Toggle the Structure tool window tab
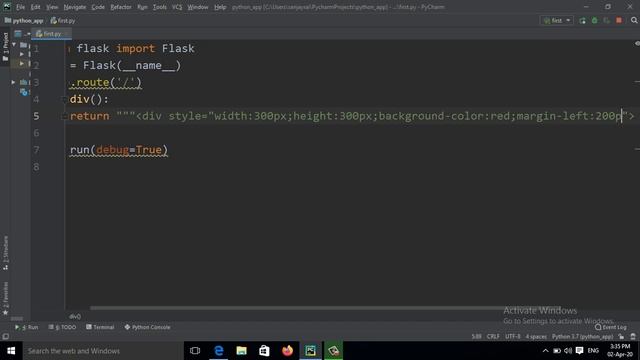The image size is (640, 360). pyautogui.click(x=5, y=252)
